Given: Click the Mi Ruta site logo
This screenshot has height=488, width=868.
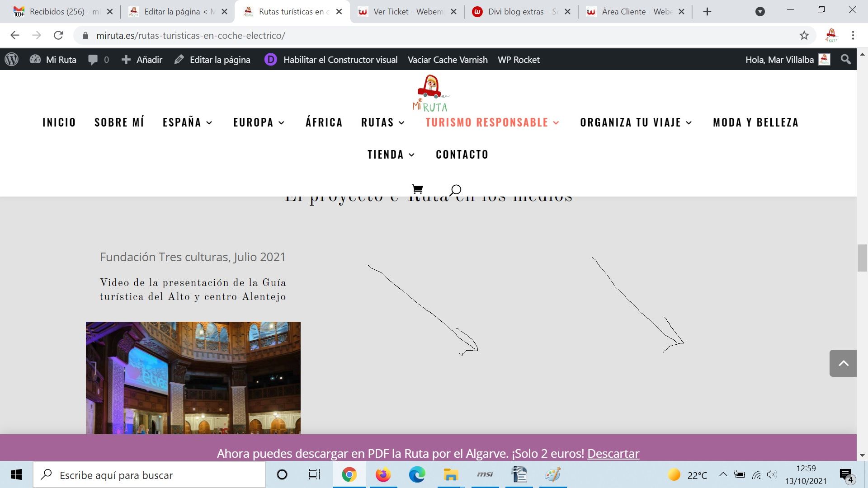Looking at the screenshot, I should pos(431,94).
